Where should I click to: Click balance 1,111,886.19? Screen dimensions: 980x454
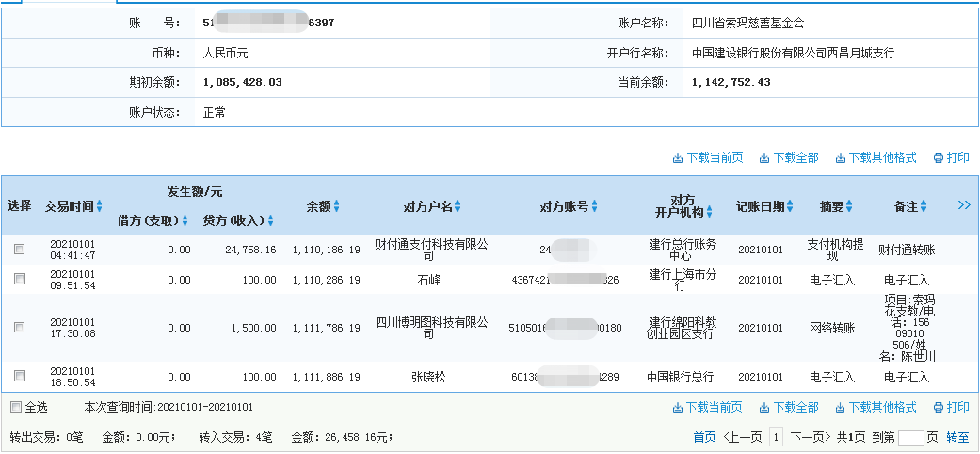tap(327, 377)
